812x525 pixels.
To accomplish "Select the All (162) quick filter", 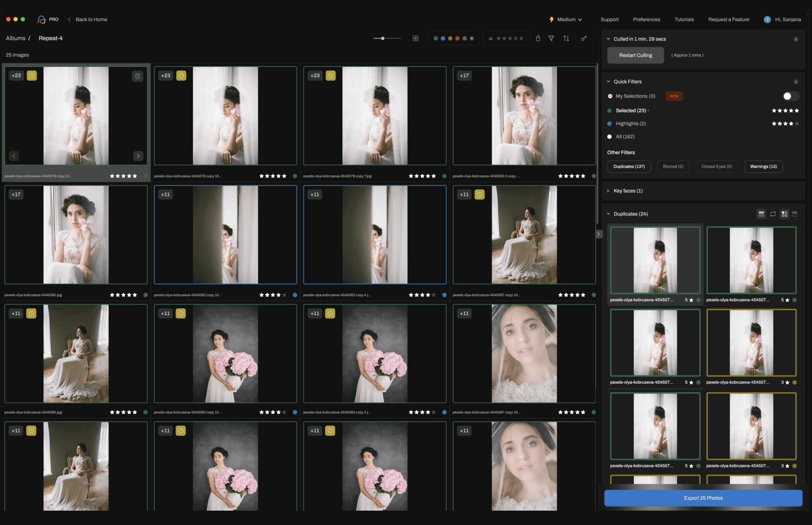I will click(625, 137).
